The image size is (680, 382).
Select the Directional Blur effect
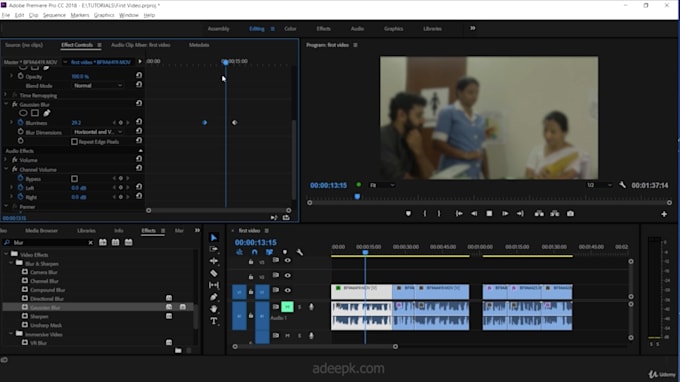pyautogui.click(x=47, y=299)
